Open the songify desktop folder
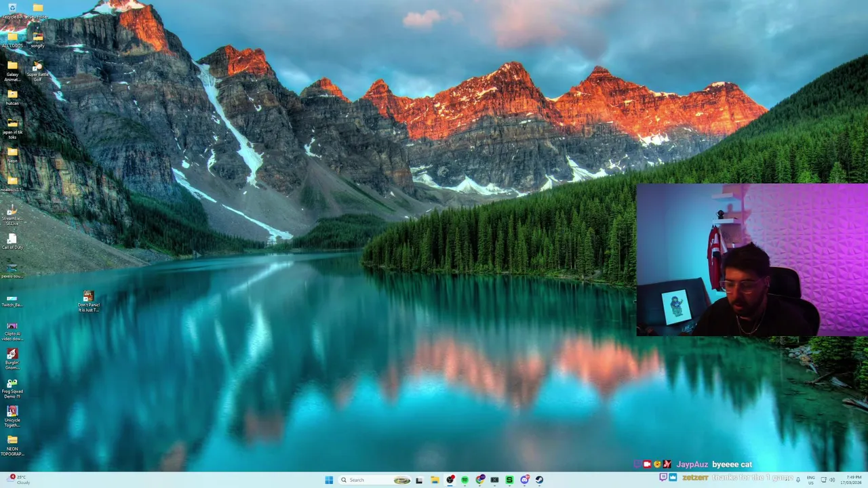This screenshot has height=488, width=868. pos(37,39)
